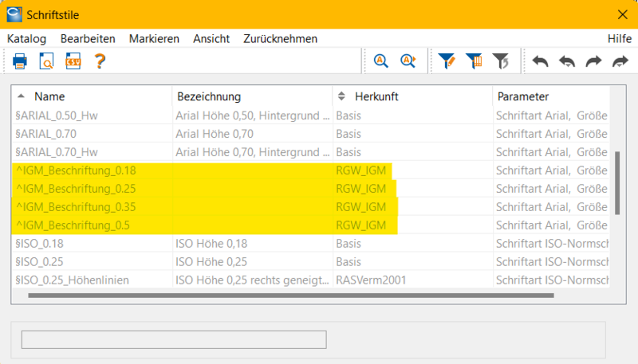Open print preview with magnifier page icon
The height and width of the screenshot is (364, 638).
(46, 61)
